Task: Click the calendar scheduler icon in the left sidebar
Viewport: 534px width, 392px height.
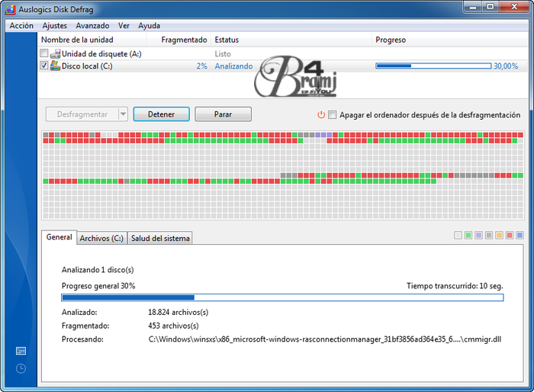Action: (21, 351)
